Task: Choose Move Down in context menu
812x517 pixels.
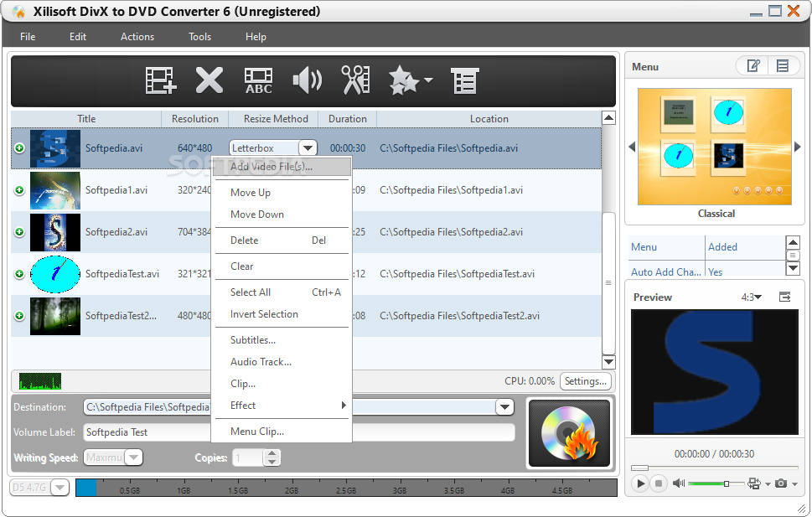Action: click(x=282, y=215)
